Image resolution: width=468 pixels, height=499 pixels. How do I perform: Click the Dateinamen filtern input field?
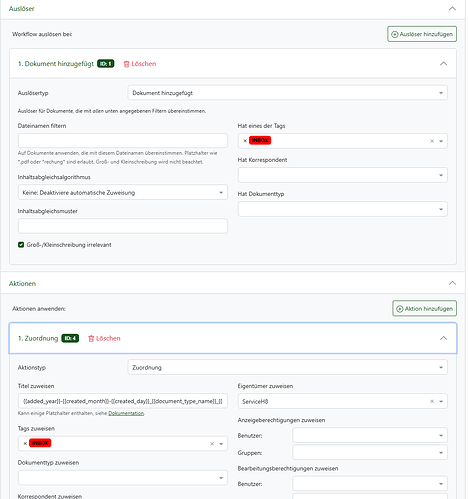click(123, 141)
